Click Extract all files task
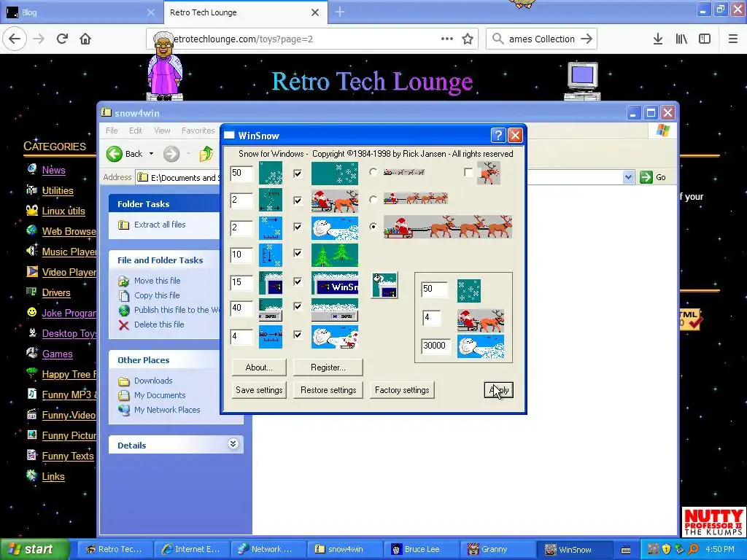The height and width of the screenshot is (560, 747). click(160, 225)
